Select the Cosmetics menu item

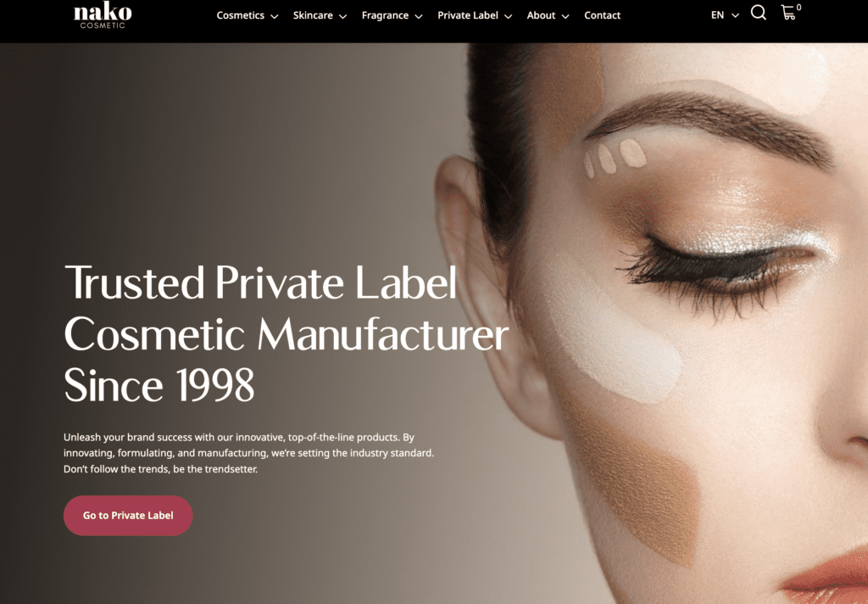[x=240, y=15]
